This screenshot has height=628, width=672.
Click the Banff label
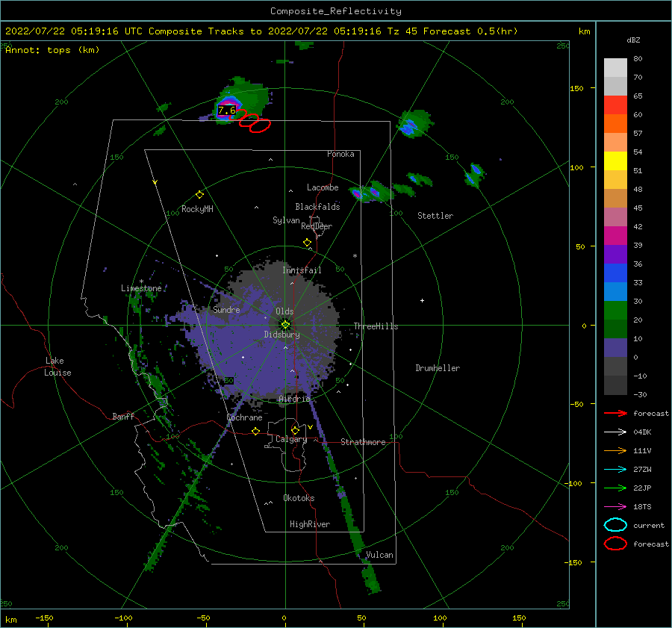point(123,416)
